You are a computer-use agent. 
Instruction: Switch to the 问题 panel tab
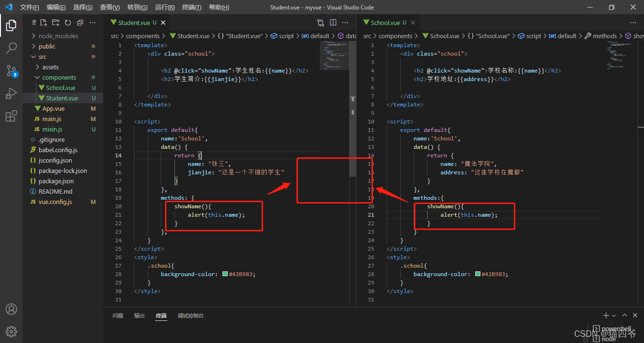(118, 316)
